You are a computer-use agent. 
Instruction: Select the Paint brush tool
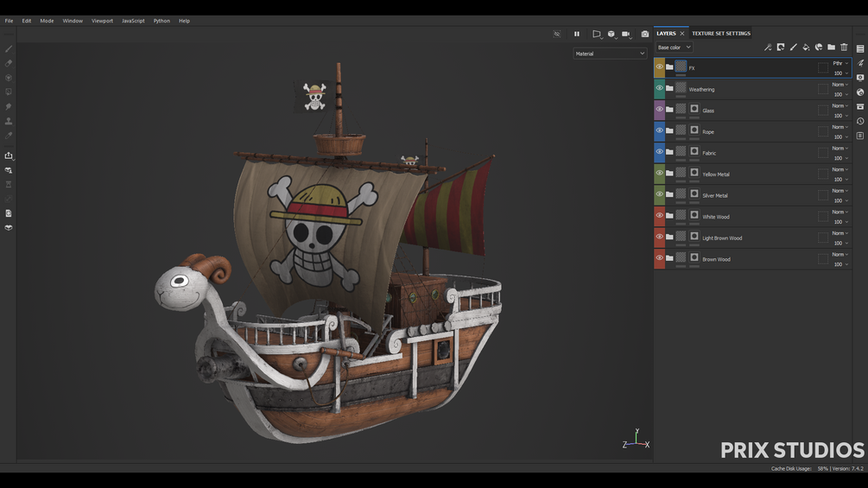tap(9, 48)
